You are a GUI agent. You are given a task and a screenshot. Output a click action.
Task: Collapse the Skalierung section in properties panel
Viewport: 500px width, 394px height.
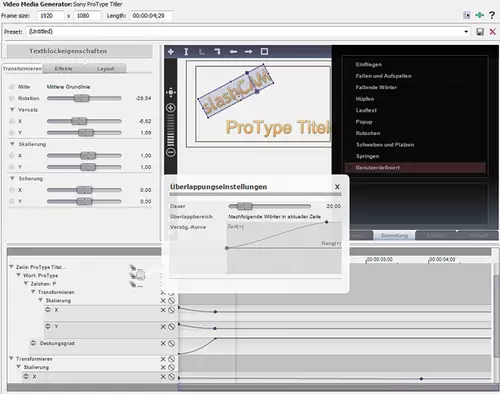[12, 144]
